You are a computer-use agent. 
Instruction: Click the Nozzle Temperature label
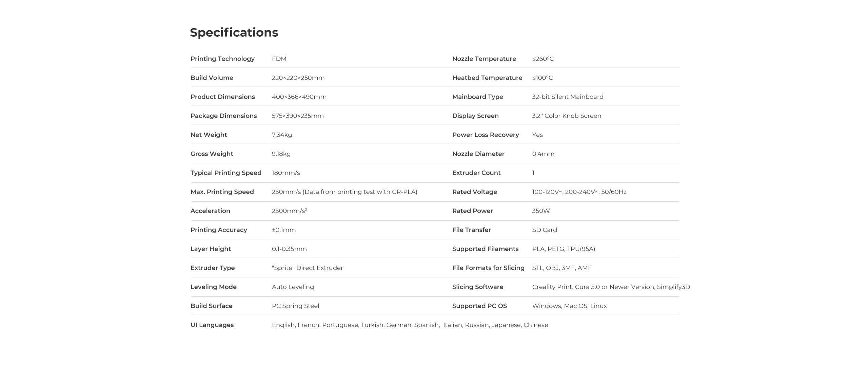click(x=484, y=59)
